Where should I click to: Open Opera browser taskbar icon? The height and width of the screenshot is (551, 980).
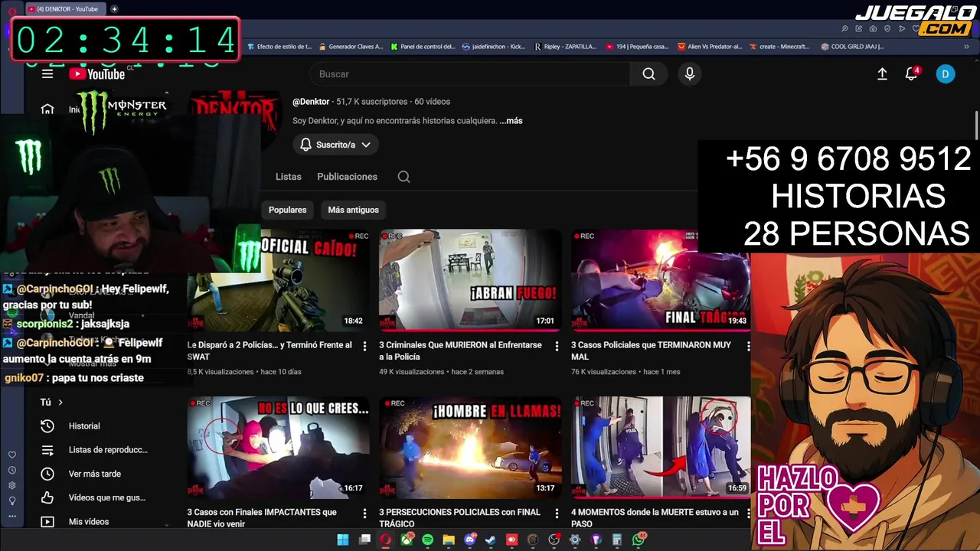385,540
